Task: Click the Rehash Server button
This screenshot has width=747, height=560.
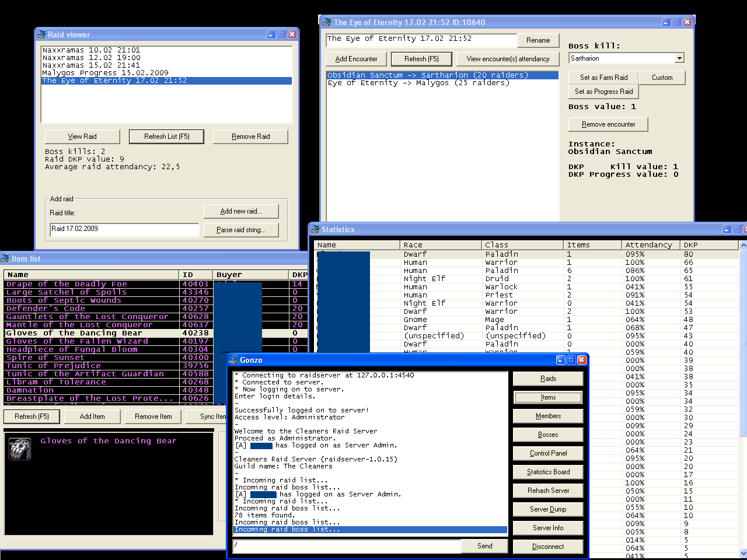Action: point(548,491)
